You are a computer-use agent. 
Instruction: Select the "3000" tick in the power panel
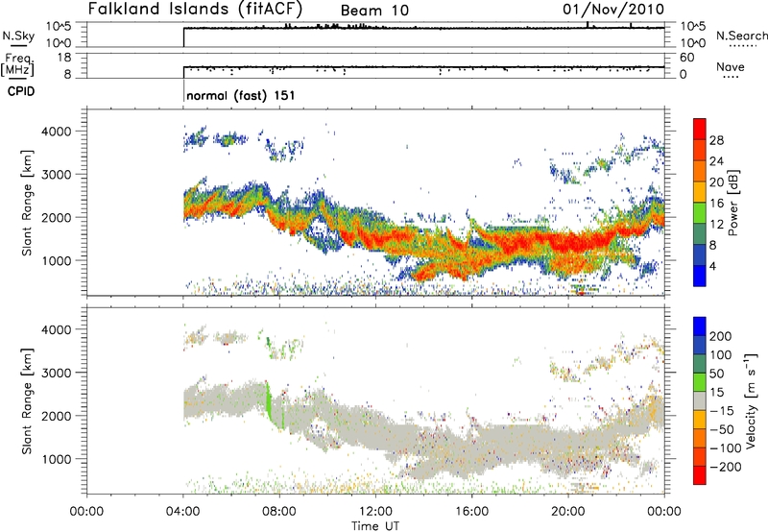(56, 175)
